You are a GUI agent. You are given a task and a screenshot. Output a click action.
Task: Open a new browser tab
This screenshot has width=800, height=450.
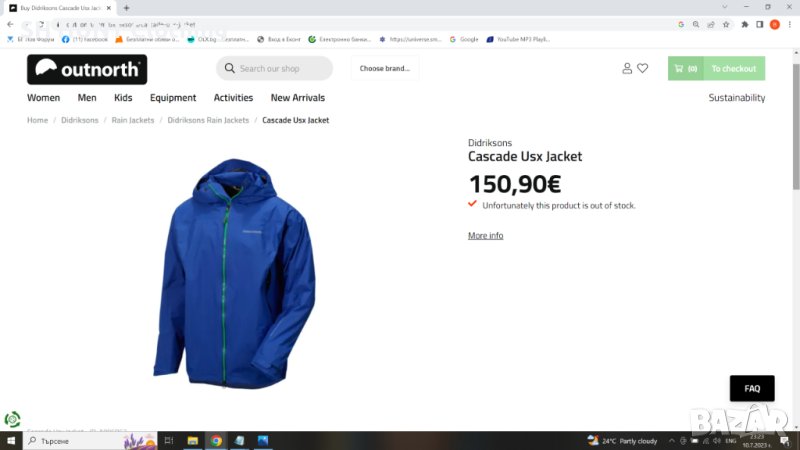[126, 7]
